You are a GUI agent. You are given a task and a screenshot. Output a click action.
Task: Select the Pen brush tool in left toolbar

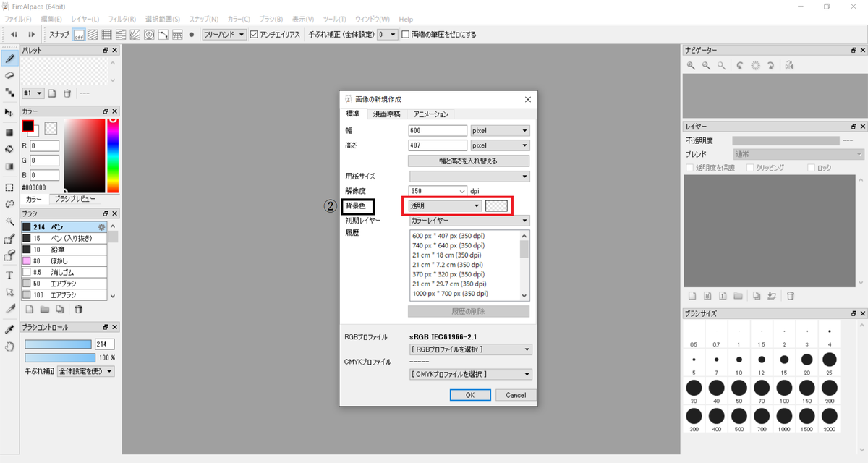click(x=9, y=58)
